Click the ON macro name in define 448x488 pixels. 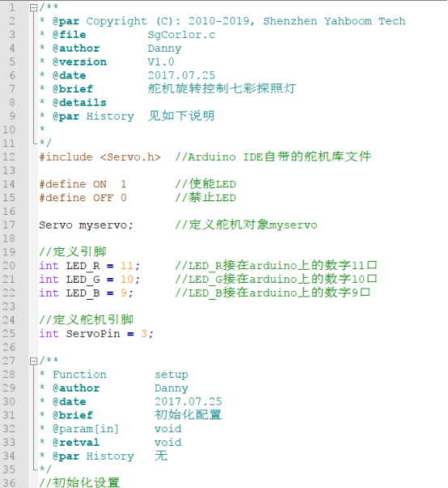[x=99, y=184]
